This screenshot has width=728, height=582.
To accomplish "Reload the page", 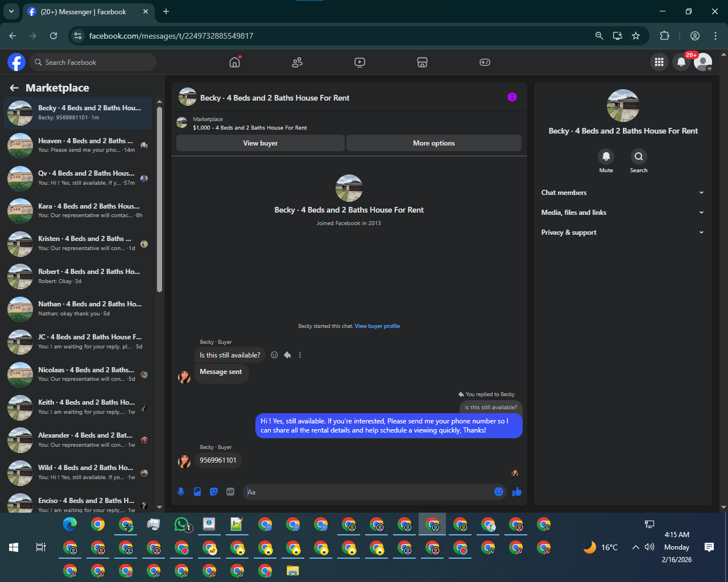I will [x=53, y=36].
